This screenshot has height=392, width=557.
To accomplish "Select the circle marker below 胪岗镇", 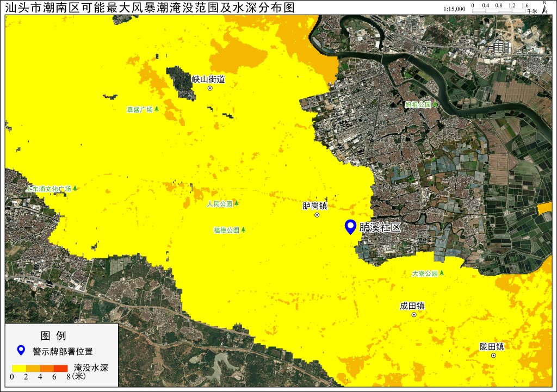I will 317,215.
